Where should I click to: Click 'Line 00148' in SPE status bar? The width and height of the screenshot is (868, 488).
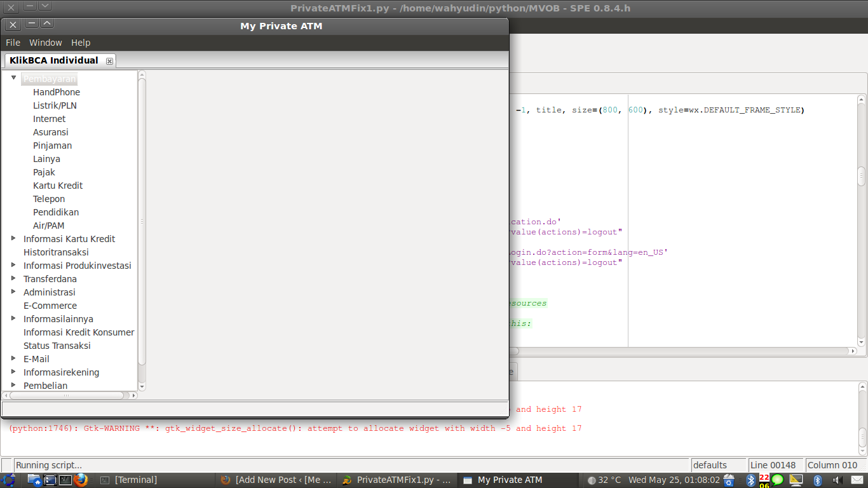coord(773,465)
